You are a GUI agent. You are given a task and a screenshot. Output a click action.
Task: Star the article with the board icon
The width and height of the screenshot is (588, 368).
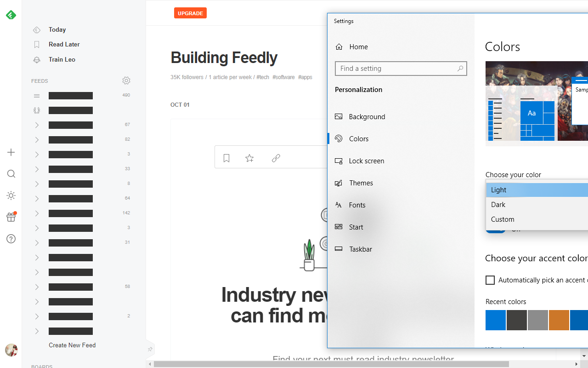[x=249, y=158]
